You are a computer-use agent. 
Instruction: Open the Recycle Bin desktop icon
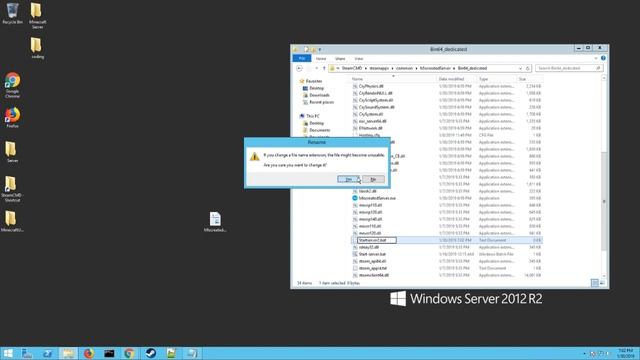(12, 13)
